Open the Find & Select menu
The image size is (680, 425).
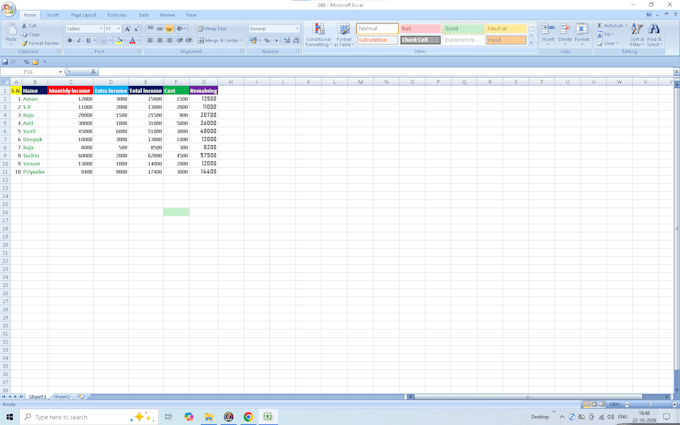click(654, 34)
